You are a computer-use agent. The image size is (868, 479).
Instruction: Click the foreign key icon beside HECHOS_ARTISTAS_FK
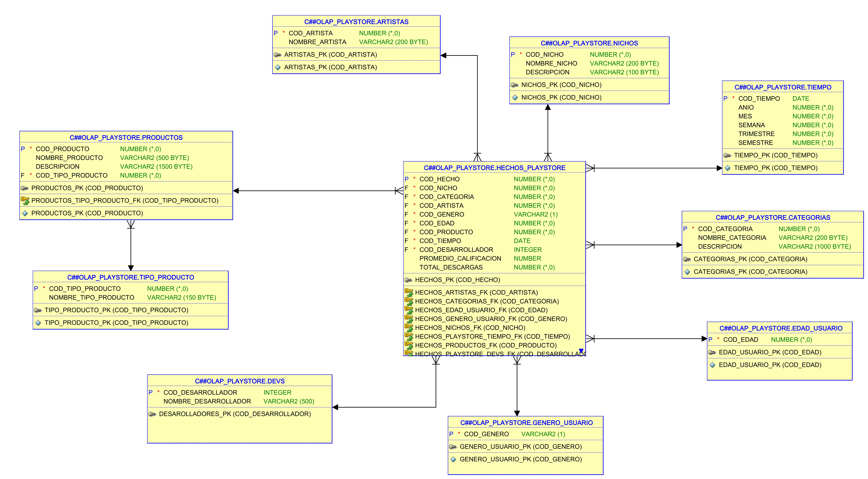click(x=408, y=292)
